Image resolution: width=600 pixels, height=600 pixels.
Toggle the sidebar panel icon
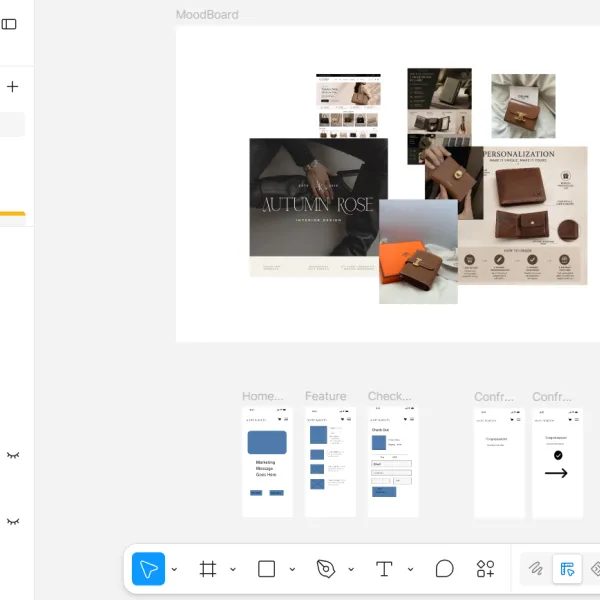click(9, 24)
